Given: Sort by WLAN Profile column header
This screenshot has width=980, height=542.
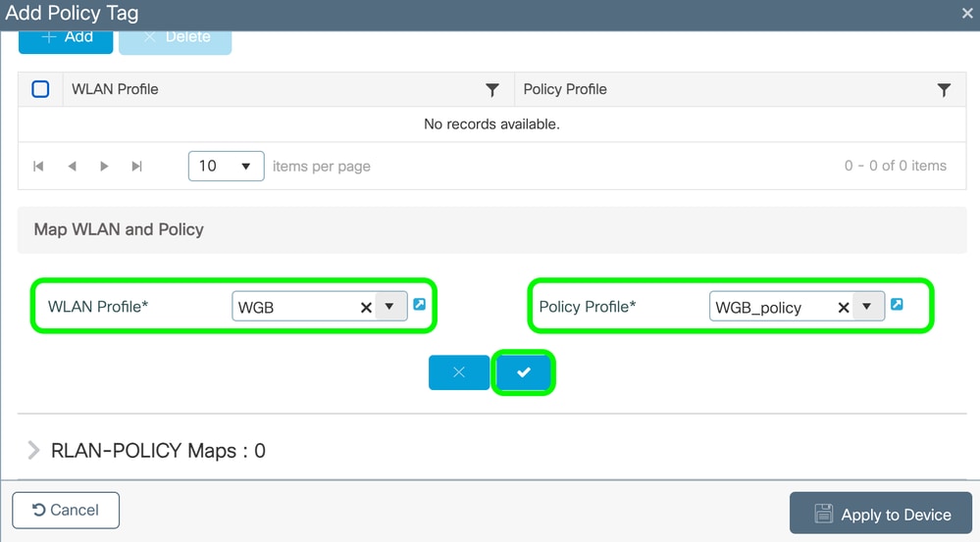Looking at the screenshot, I should pyautogui.click(x=115, y=89).
